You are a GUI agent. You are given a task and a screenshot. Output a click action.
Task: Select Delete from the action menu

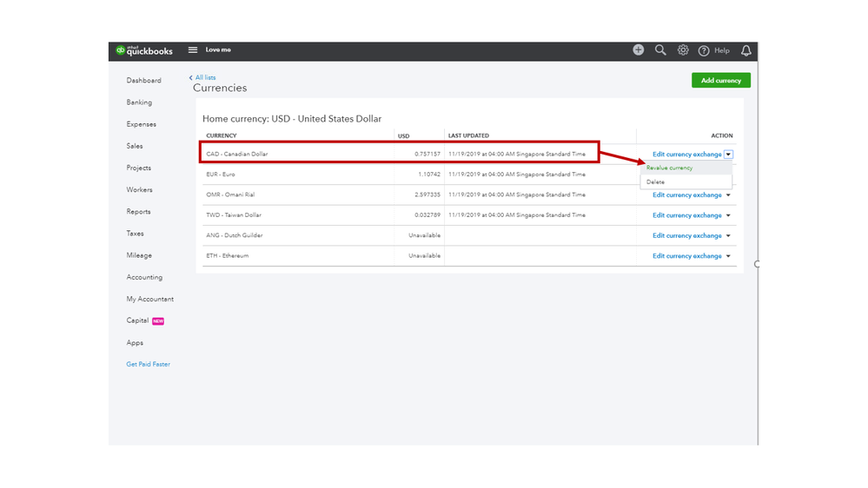pyautogui.click(x=656, y=182)
